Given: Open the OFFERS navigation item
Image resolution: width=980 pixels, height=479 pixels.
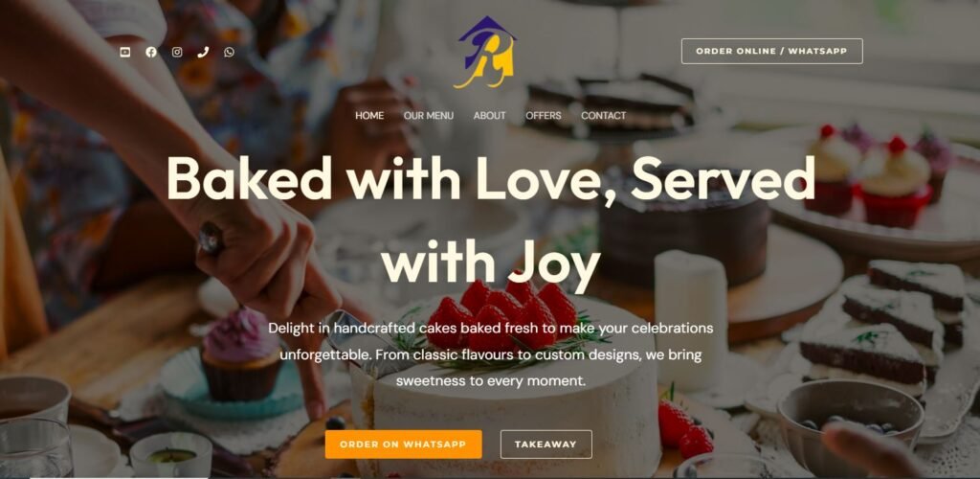Looking at the screenshot, I should point(544,116).
